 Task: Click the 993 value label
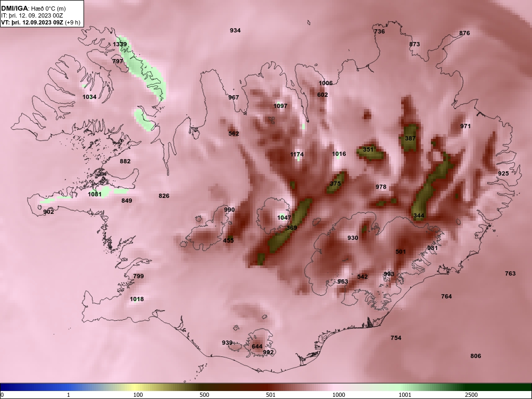pyautogui.click(x=389, y=274)
